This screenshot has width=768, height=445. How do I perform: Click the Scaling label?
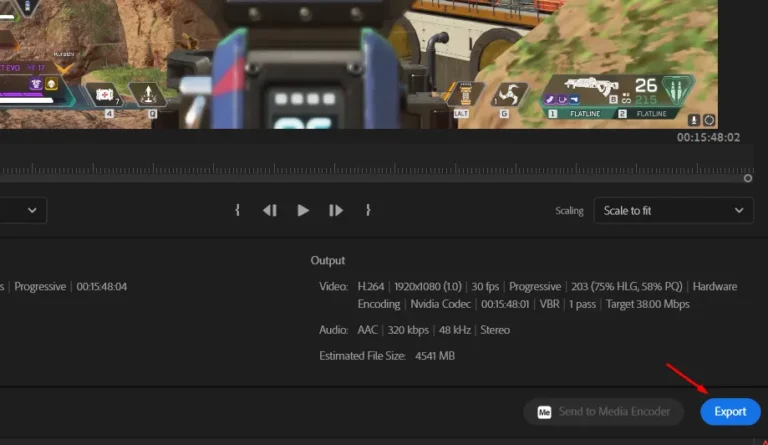point(569,211)
